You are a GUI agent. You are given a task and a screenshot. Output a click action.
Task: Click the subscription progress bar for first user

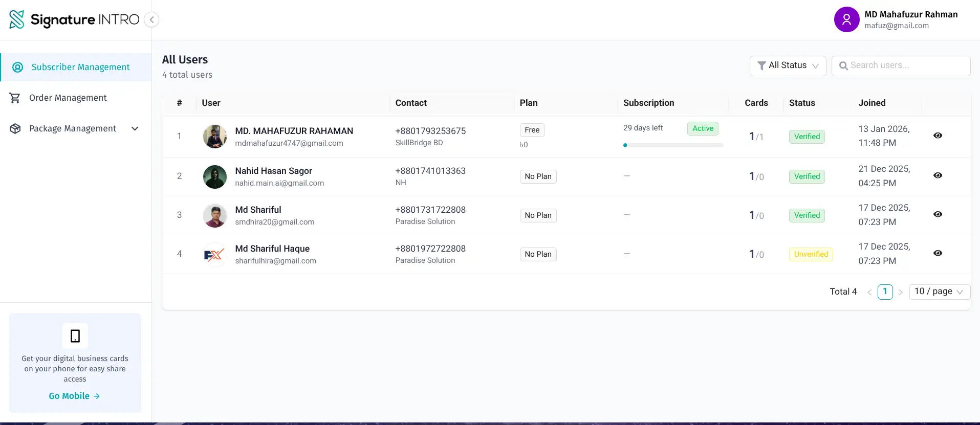[673, 145]
